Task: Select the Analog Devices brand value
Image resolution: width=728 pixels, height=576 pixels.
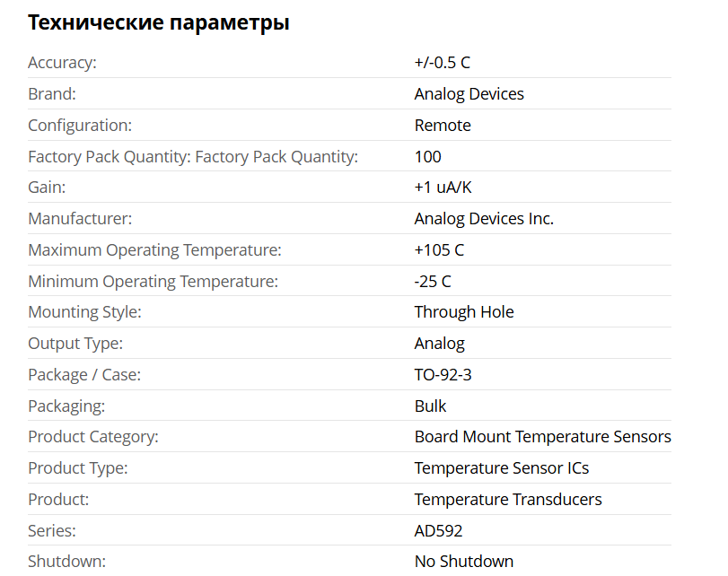Action: [x=469, y=94]
